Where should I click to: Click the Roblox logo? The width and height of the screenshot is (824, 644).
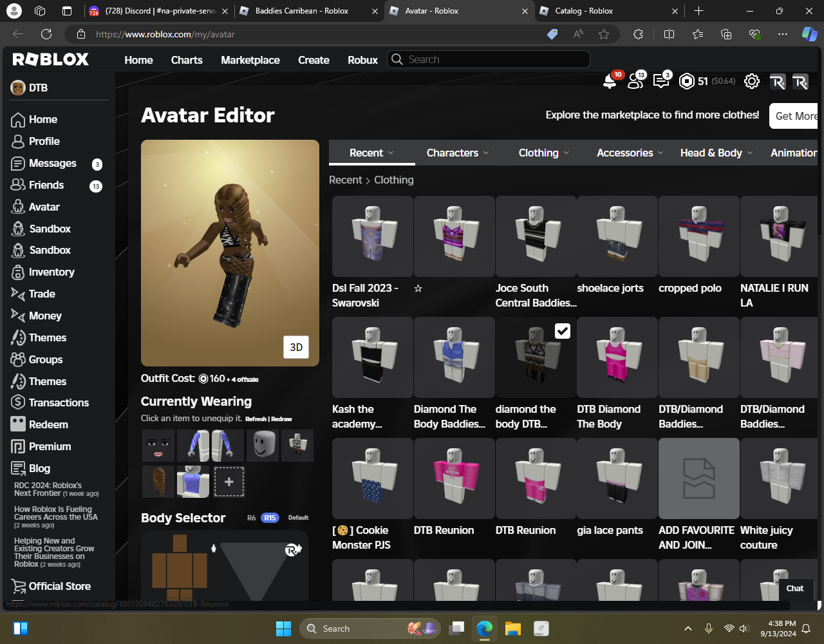(x=51, y=60)
